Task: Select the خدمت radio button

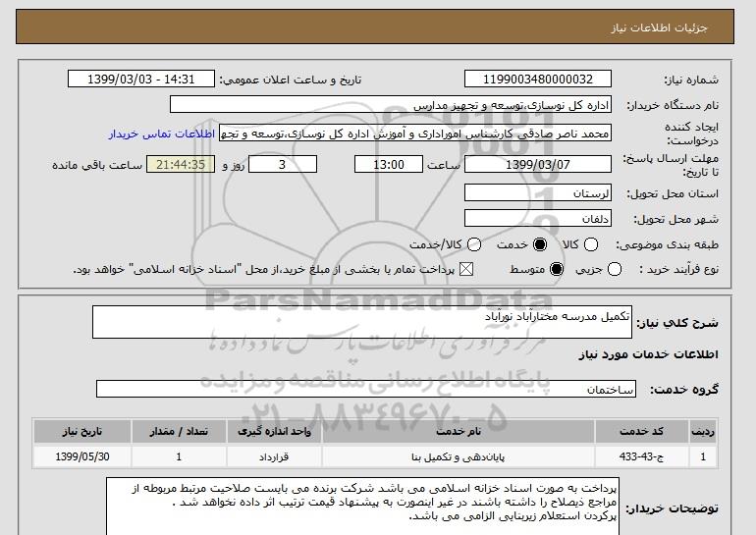Action: pos(540,244)
